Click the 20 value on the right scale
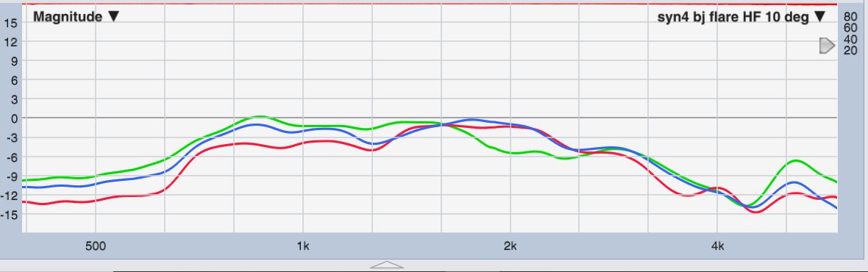 click(x=850, y=50)
